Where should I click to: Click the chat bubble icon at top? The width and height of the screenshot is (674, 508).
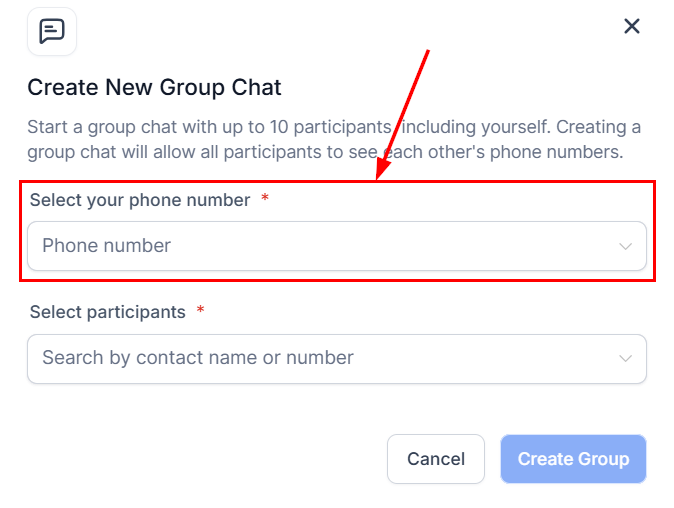tap(52, 31)
